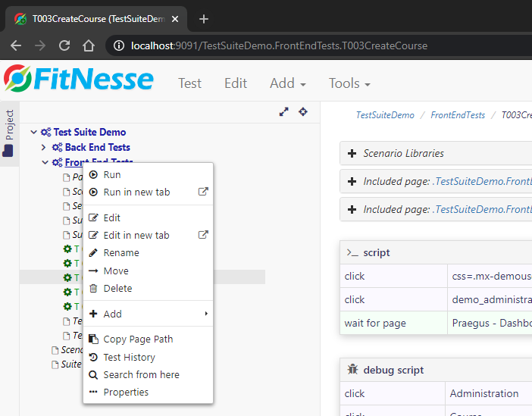Click the 'Administration' cell in debug script
The image size is (532, 416).
tap(489, 393)
